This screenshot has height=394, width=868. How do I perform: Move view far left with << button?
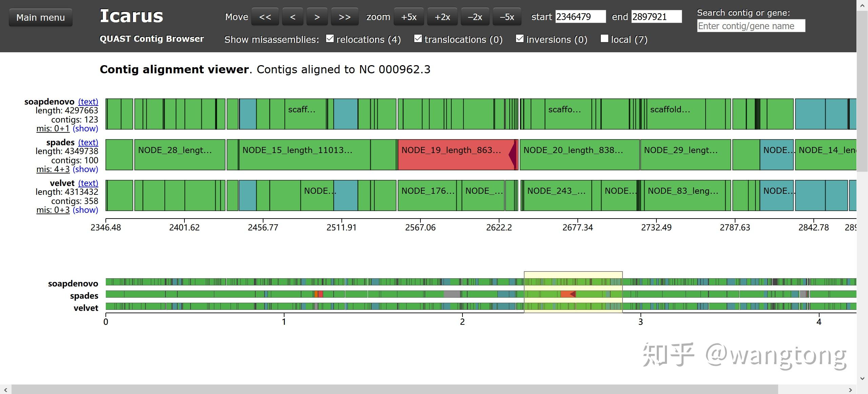point(265,17)
